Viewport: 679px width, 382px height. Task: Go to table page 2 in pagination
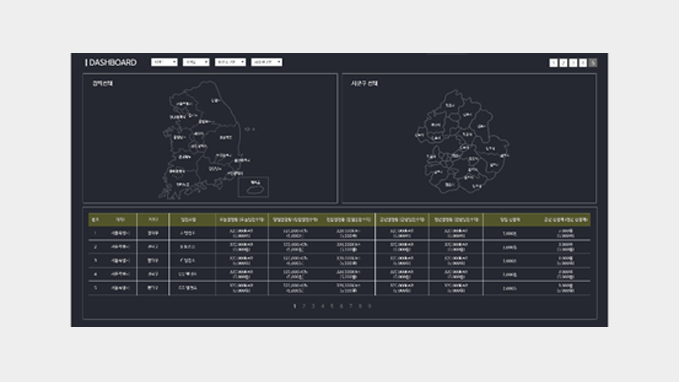pyautogui.click(x=304, y=306)
